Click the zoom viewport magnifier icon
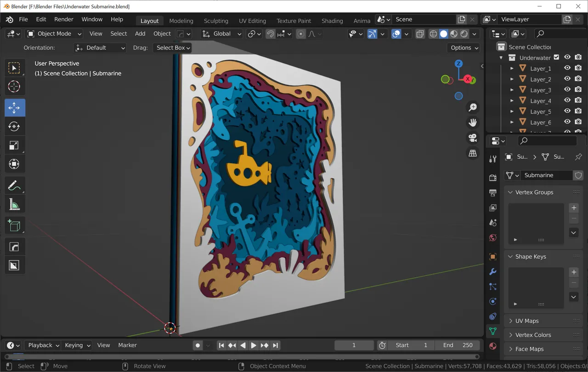The width and height of the screenshot is (588, 372). coord(473,107)
